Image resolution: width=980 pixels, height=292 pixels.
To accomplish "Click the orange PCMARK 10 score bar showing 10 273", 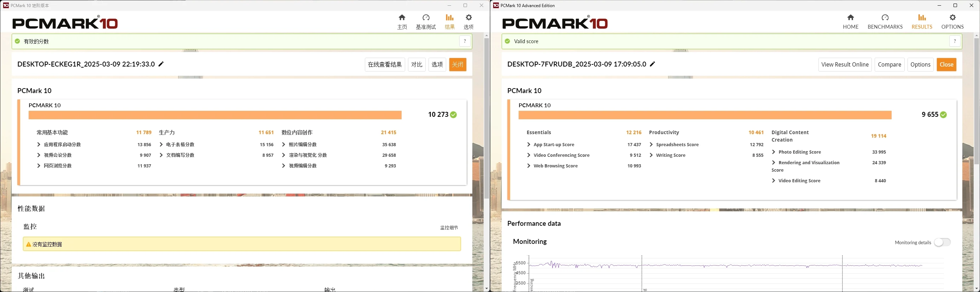I will [215, 115].
